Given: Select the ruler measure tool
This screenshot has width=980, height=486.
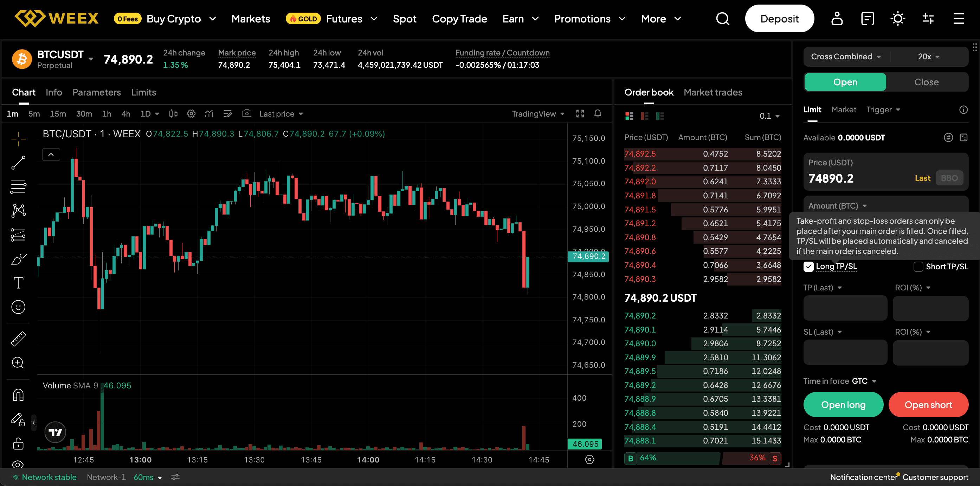Looking at the screenshot, I should coord(18,339).
